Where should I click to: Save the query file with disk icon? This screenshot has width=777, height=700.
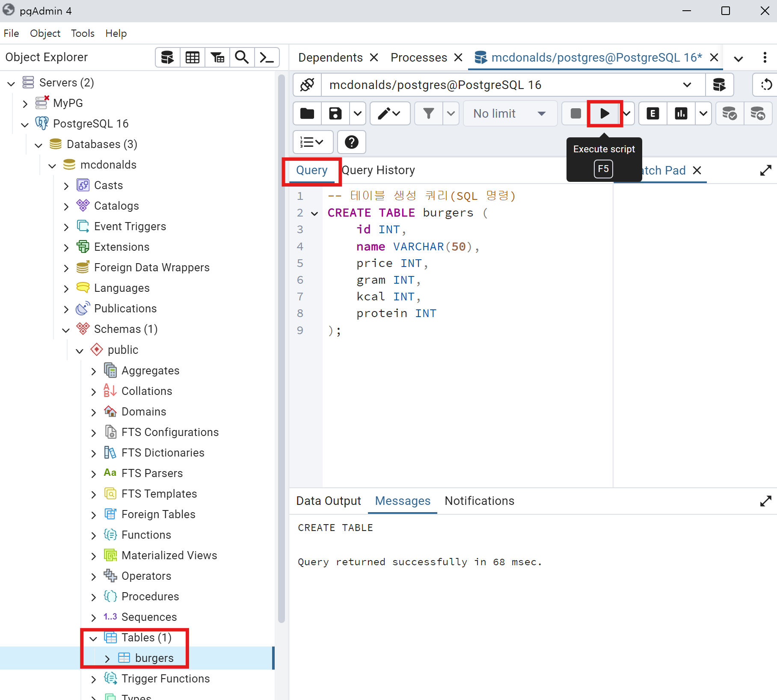click(x=335, y=113)
